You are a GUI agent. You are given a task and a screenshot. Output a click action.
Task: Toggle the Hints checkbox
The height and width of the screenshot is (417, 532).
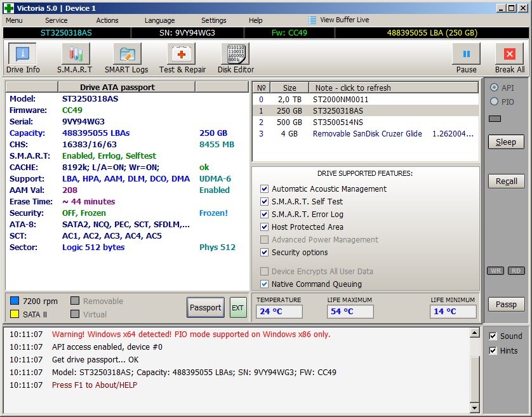[x=493, y=350]
